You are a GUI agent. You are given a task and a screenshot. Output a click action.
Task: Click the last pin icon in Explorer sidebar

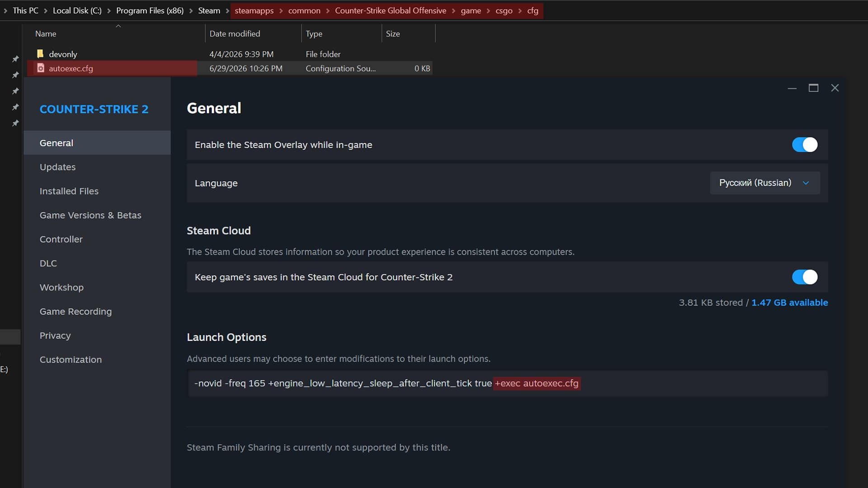[15, 123]
